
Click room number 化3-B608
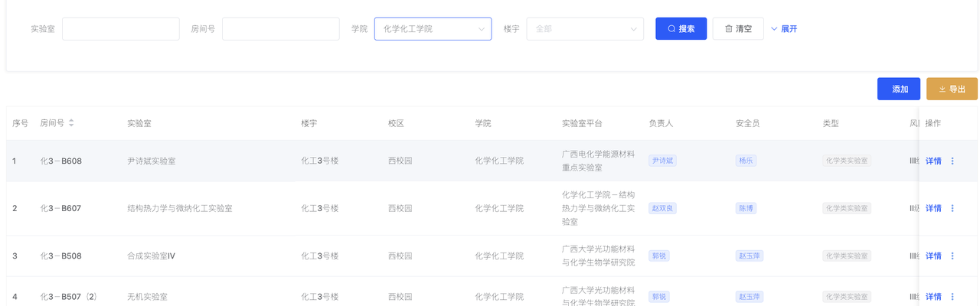click(61, 161)
